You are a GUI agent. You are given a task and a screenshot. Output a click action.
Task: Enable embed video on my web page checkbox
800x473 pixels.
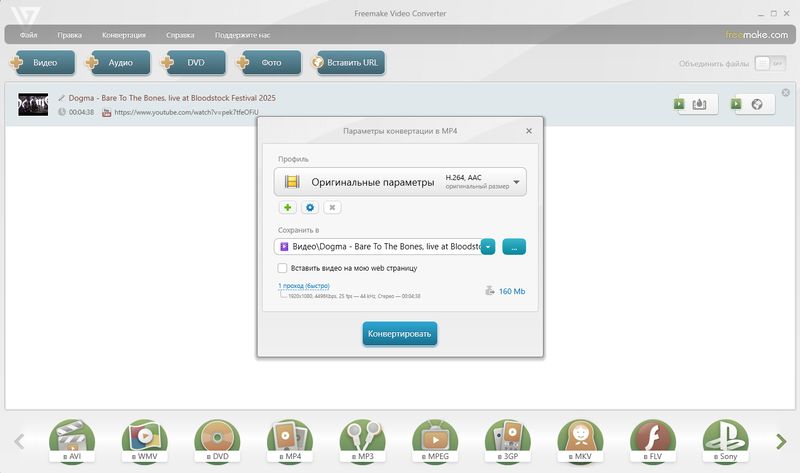point(282,268)
